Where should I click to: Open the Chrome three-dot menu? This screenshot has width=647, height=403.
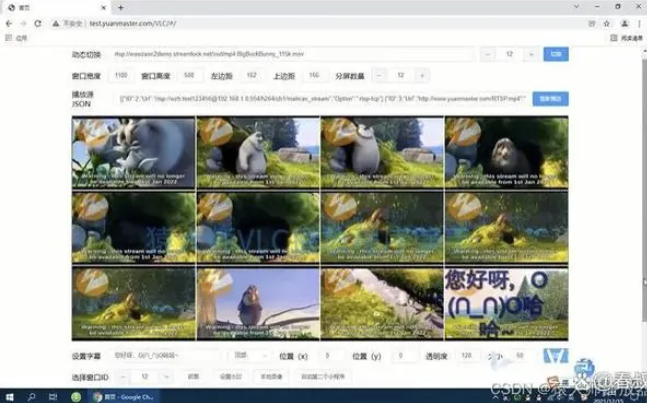coord(639,24)
